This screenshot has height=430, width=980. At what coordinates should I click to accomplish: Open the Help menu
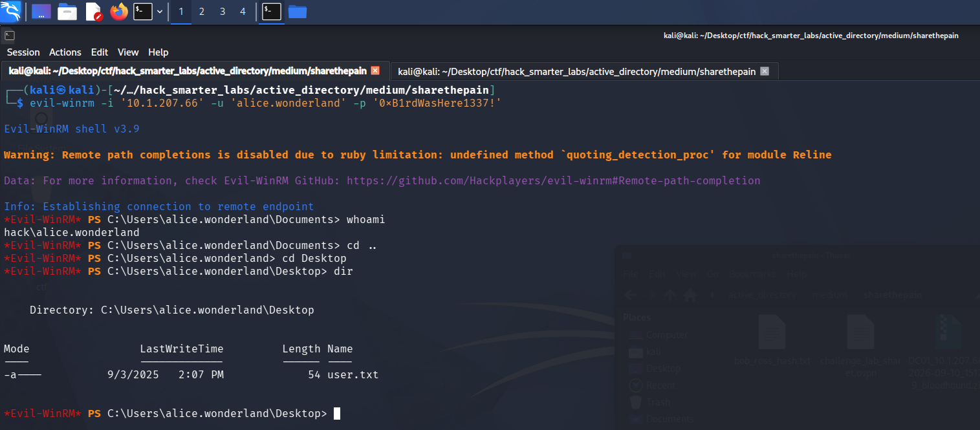pos(158,52)
